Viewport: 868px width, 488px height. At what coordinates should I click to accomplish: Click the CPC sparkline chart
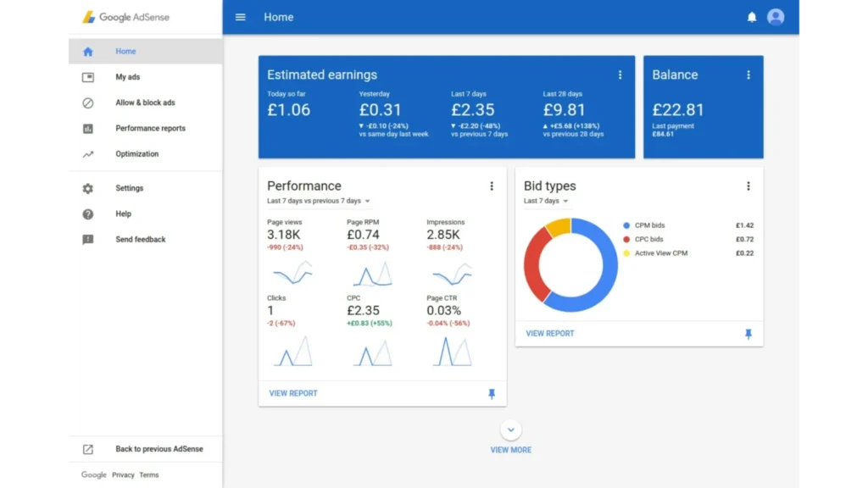coord(373,353)
